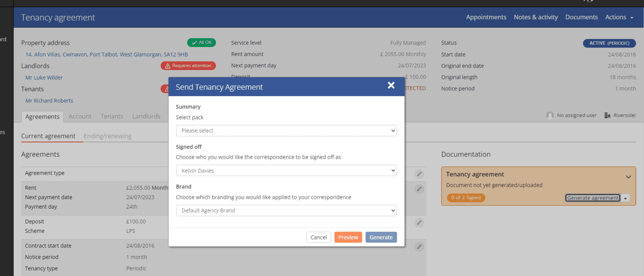
Task: Click the No assigned user avatar icon
Action: [x=550, y=115]
